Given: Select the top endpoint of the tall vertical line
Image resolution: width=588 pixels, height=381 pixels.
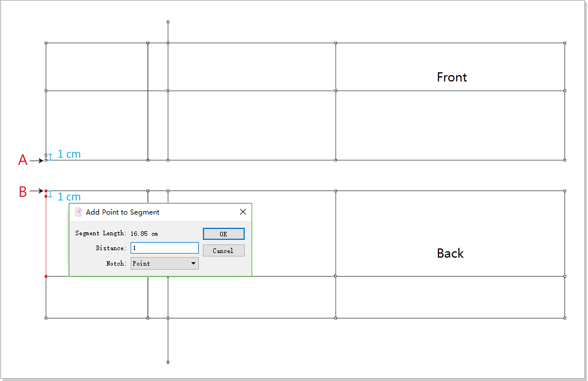Looking at the screenshot, I should (x=168, y=22).
